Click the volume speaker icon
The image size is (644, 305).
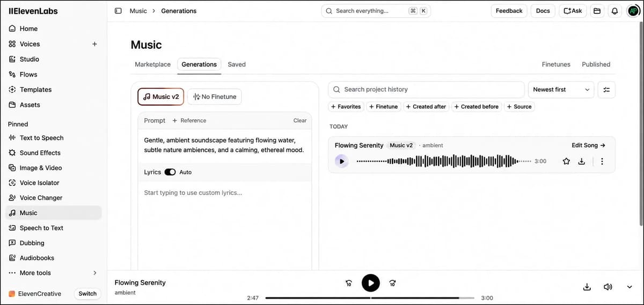(x=608, y=287)
